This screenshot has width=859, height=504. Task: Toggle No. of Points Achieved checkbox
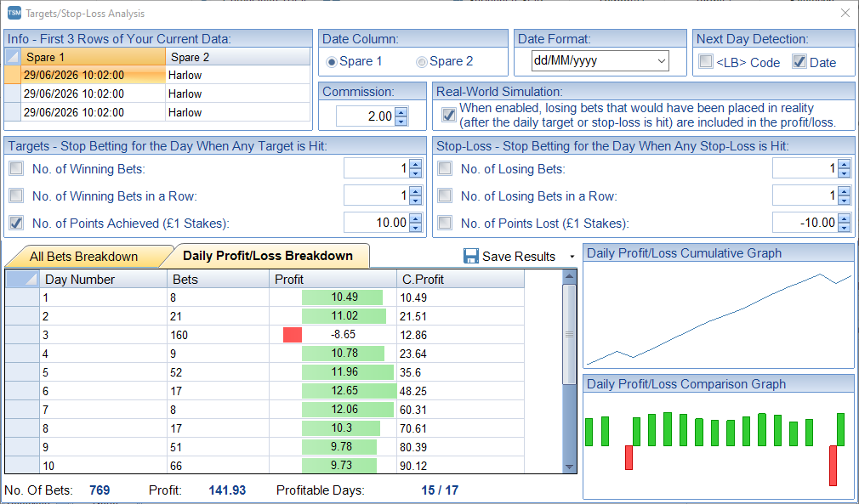[16, 222]
